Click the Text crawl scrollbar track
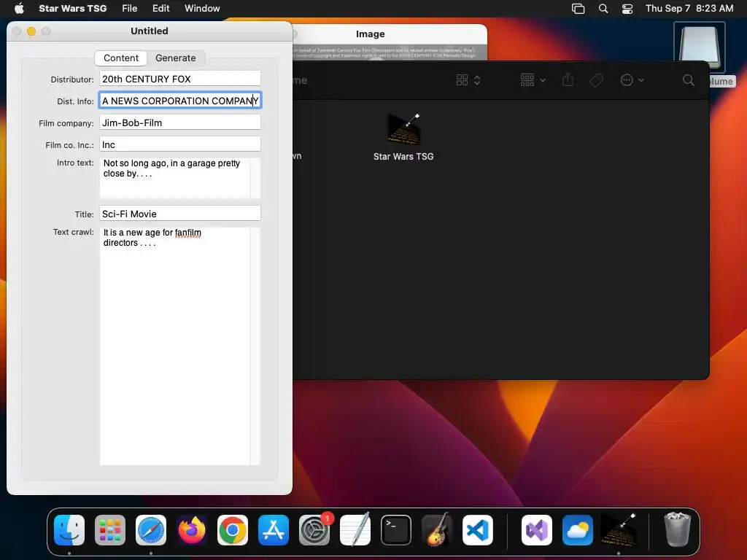 [255, 346]
